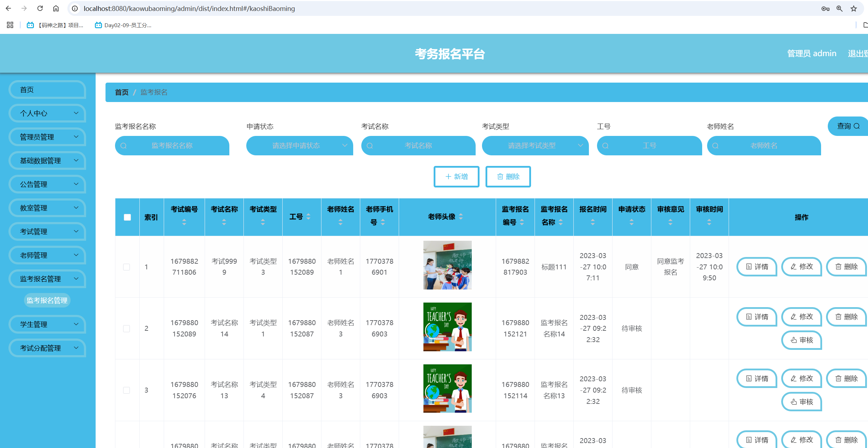Click the 查询 search button
The height and width of the screenshot is (448, 868).
(848, 126)
